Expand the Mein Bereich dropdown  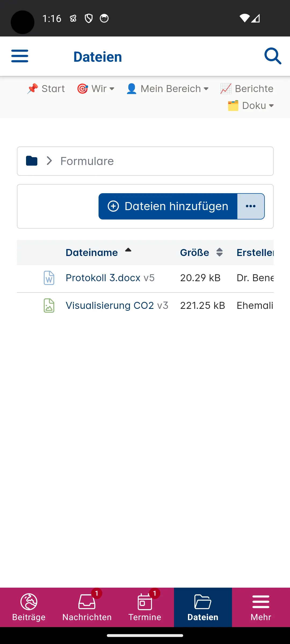pyautogui.click(x=168, y=89)
